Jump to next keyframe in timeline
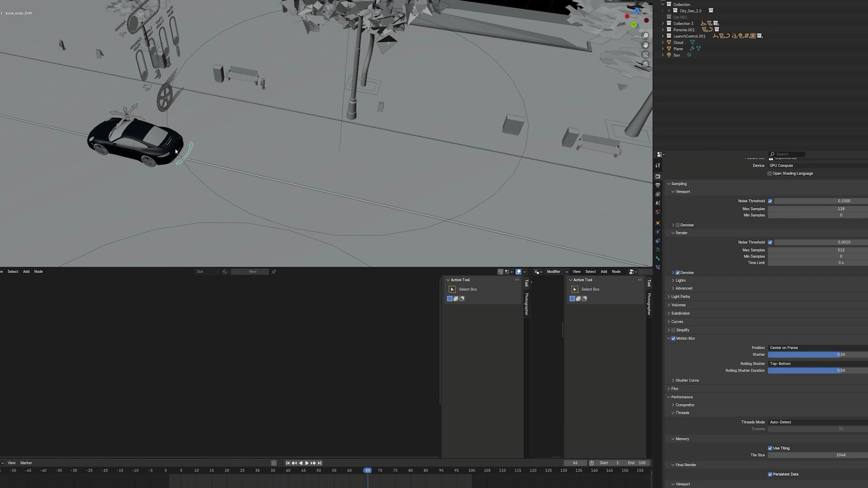 coord(313,463)
